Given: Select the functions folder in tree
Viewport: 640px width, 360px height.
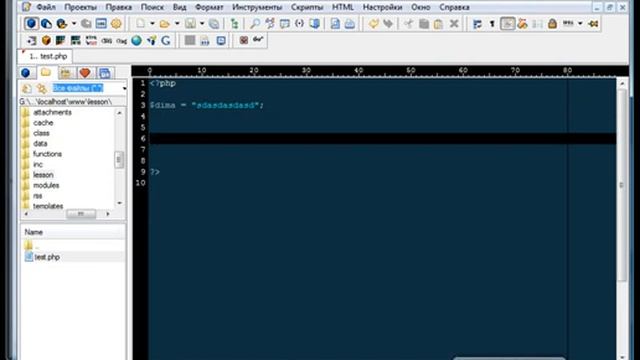Looking at the screenshot, I should (x=47, y=154).
